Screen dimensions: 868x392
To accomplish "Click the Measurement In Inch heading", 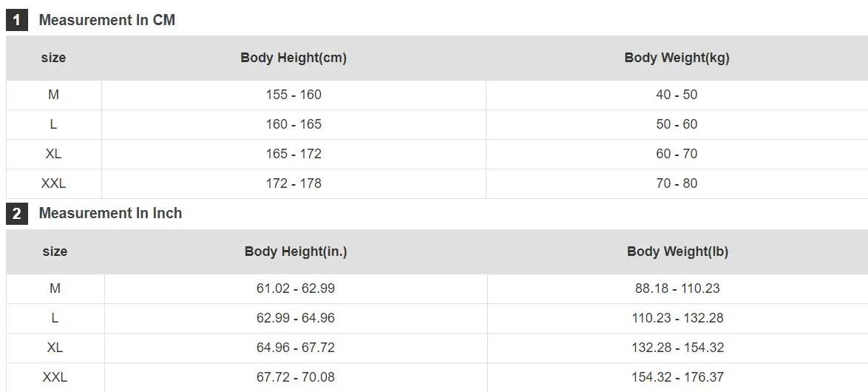I will [x=110, y=214].
